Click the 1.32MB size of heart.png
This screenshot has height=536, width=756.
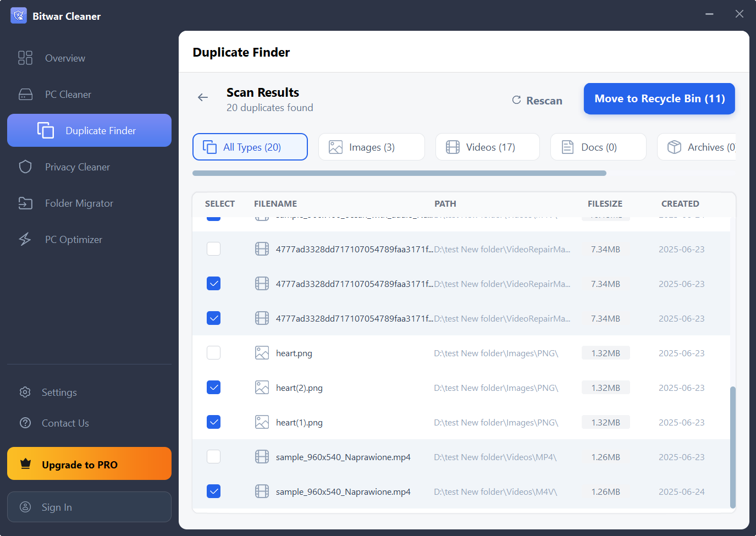pyautogui.click(x=606, y=353)
